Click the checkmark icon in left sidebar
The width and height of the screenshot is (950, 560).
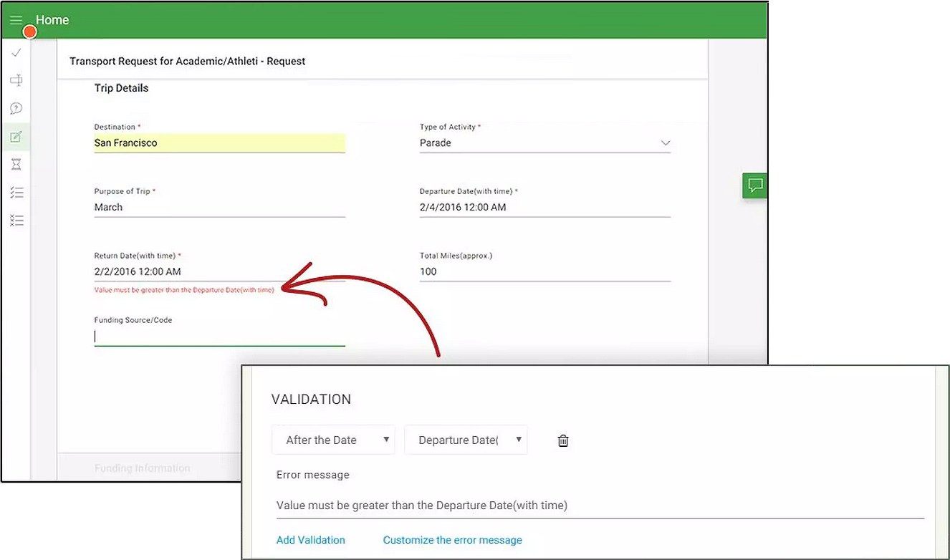16,53
